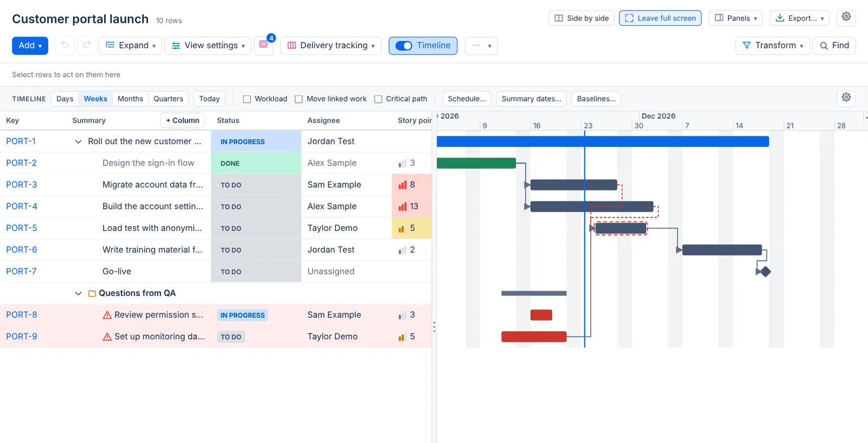Viewport: 868px width, 443px height.
Task: Enable the Critical path checkbox
Action: click(x=378, y=99)
